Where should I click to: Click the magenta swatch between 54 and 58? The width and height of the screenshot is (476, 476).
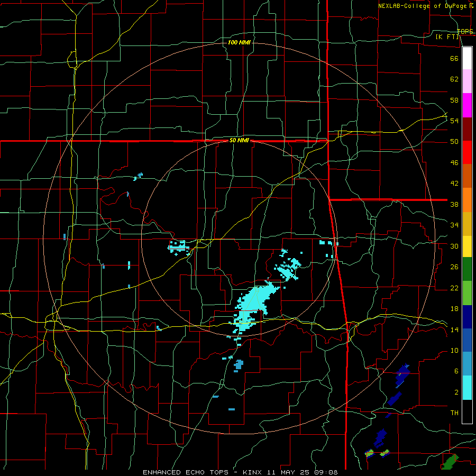(x=467, y=105)
